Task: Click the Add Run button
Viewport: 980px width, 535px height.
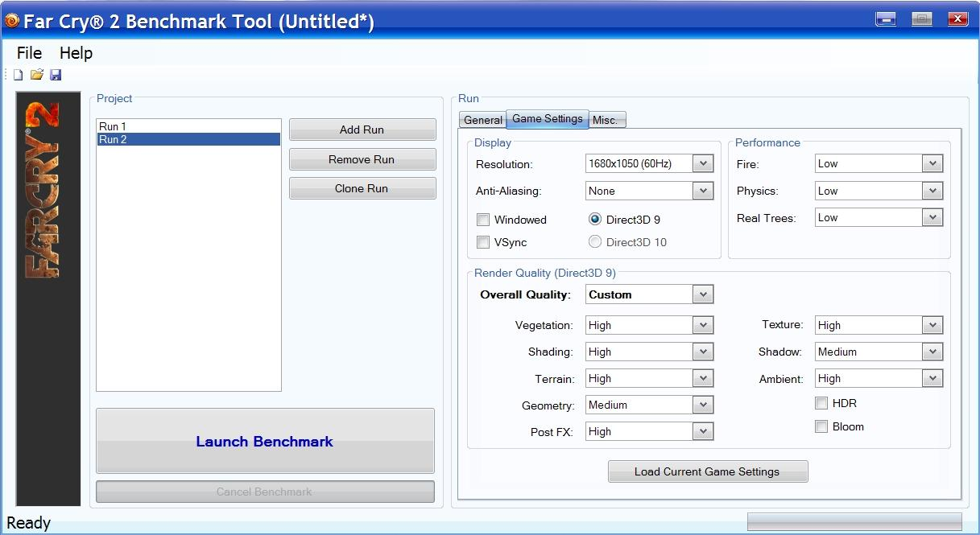Action: point(362,130)
